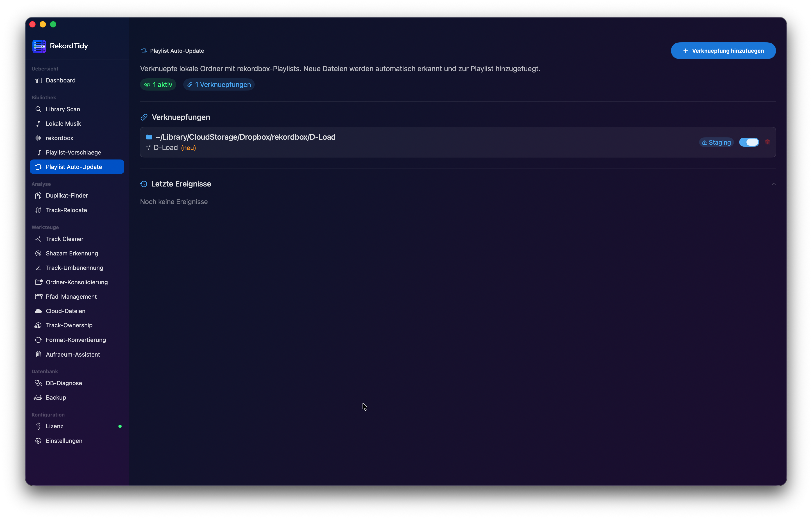Image resolution: width=812 pixels, height=519 pixels.
Task: Click the Library Scan magnifier icon
Action: [39, 109]
